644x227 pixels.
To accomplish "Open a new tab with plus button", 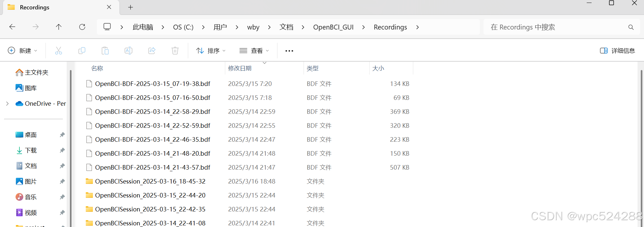I will coord(130,7).
